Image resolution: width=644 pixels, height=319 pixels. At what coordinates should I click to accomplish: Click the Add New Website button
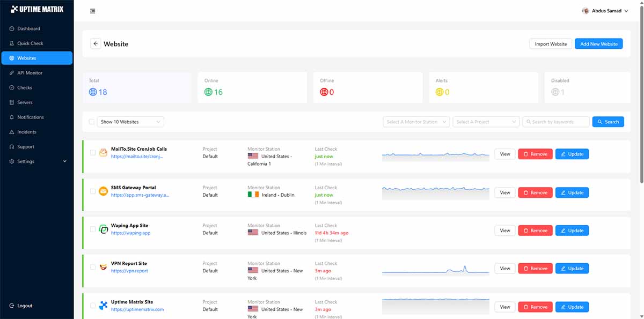[x=599, y=44]
